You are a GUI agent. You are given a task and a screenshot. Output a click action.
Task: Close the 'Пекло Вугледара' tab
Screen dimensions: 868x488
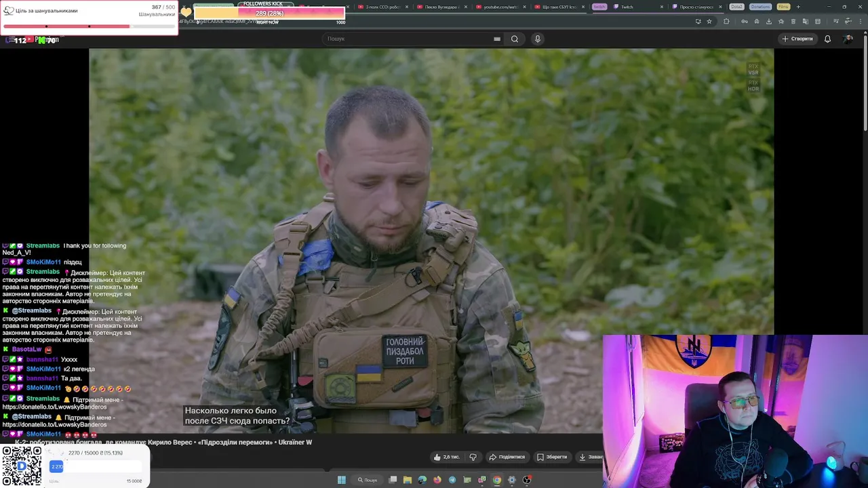[x=465, y=7]
